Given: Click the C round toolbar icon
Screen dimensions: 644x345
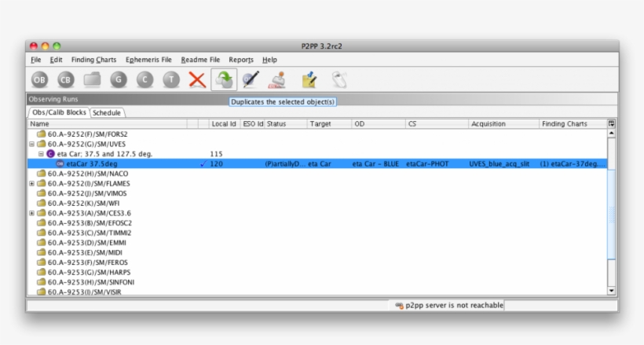Looking at the screenshot, I should coord(145,79).
